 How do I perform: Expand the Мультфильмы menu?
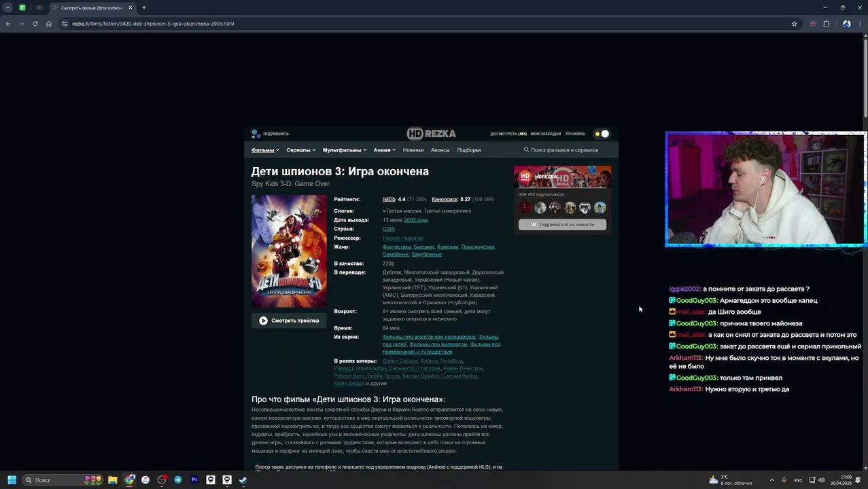(344, 150)
